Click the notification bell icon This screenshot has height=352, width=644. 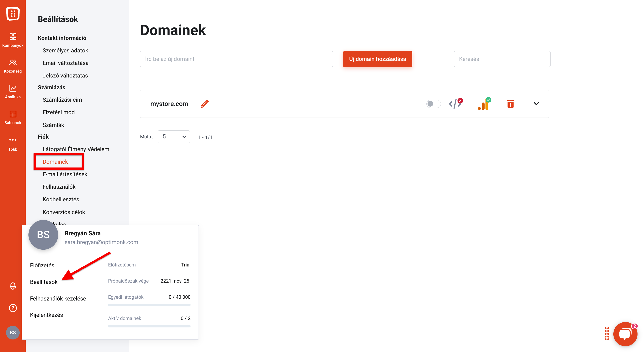coord(13,286)
